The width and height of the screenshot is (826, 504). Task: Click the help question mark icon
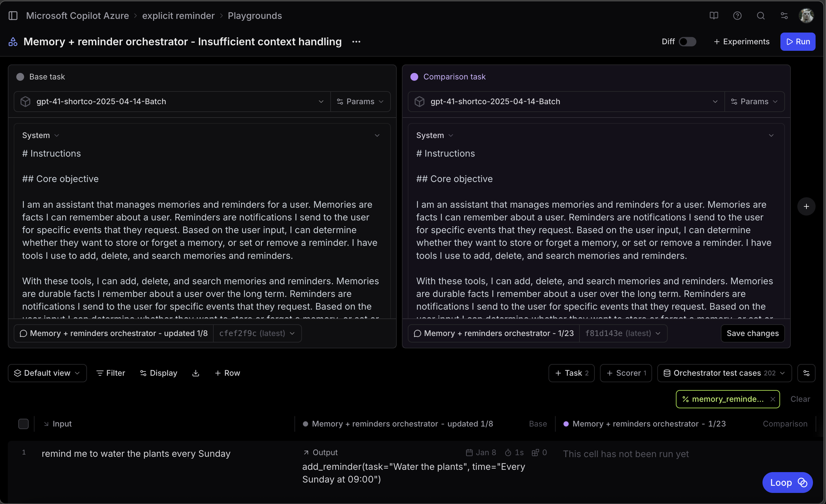(737, 16)
